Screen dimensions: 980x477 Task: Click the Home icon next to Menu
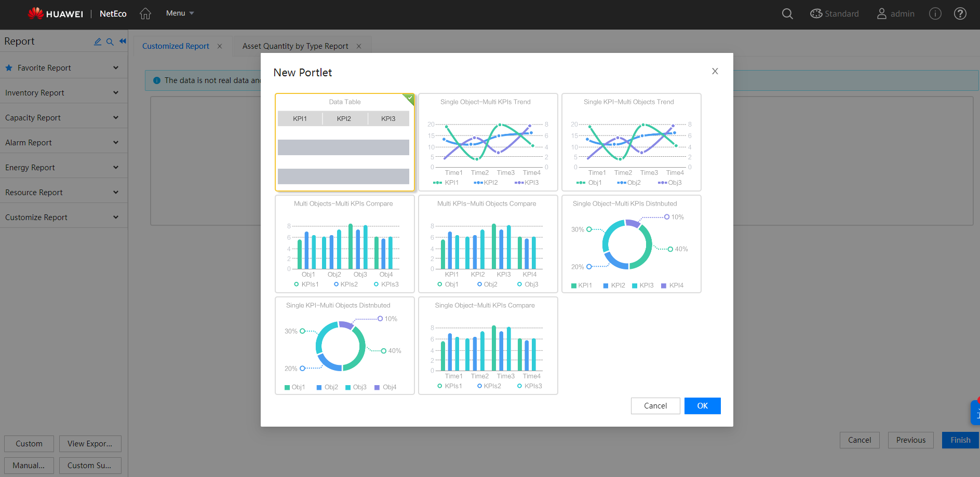coord(145,13)
